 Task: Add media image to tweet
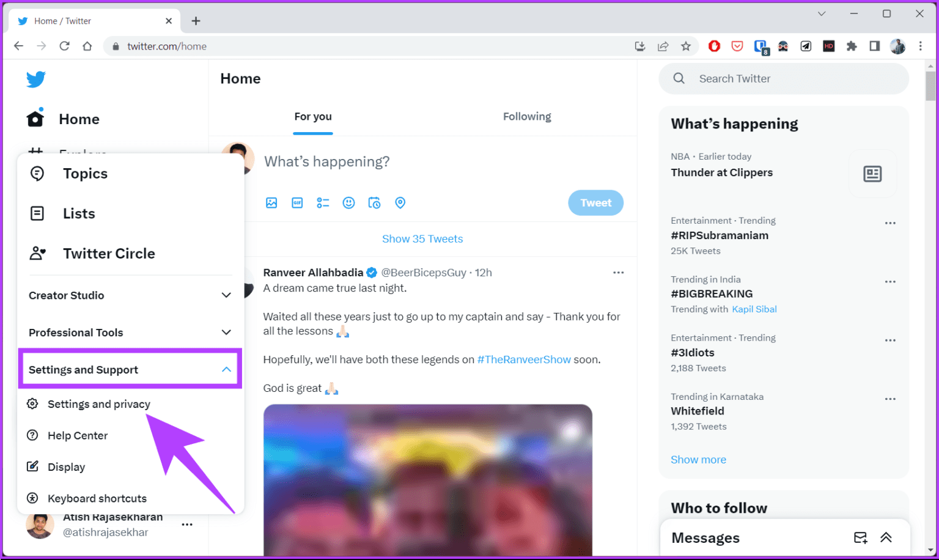pyautogui.click(x=271, y=203)
